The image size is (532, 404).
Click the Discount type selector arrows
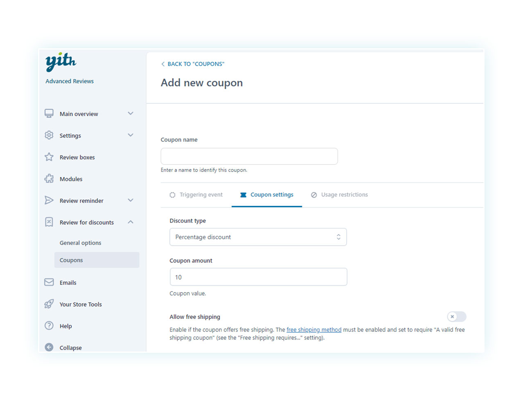338,237
